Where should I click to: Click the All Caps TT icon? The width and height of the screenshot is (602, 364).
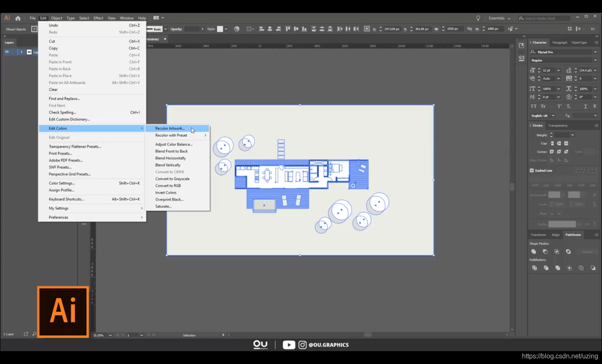coord(534,107)
